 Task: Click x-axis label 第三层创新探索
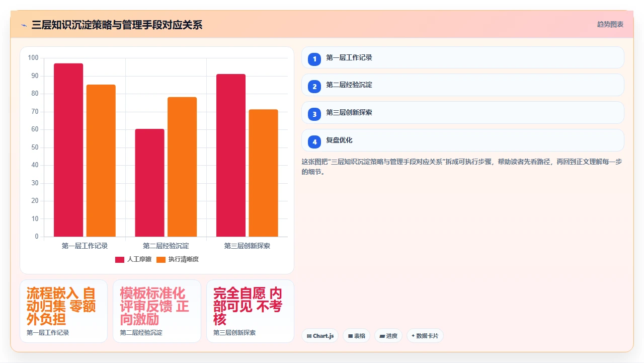pos(247,246)
